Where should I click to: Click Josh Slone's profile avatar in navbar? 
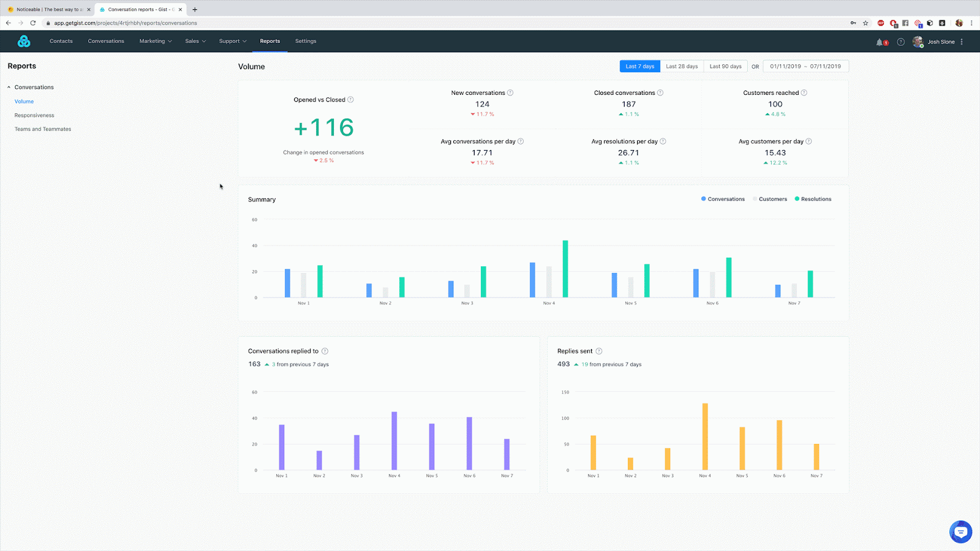click(918, 42)
